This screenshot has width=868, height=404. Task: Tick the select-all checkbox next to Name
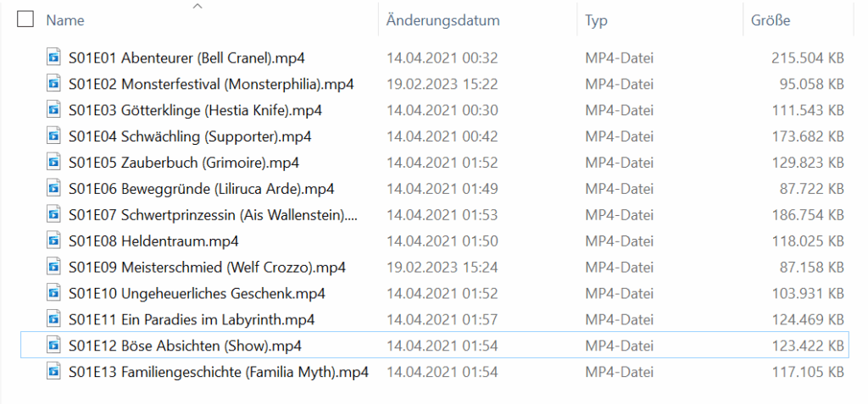[25, 20]
